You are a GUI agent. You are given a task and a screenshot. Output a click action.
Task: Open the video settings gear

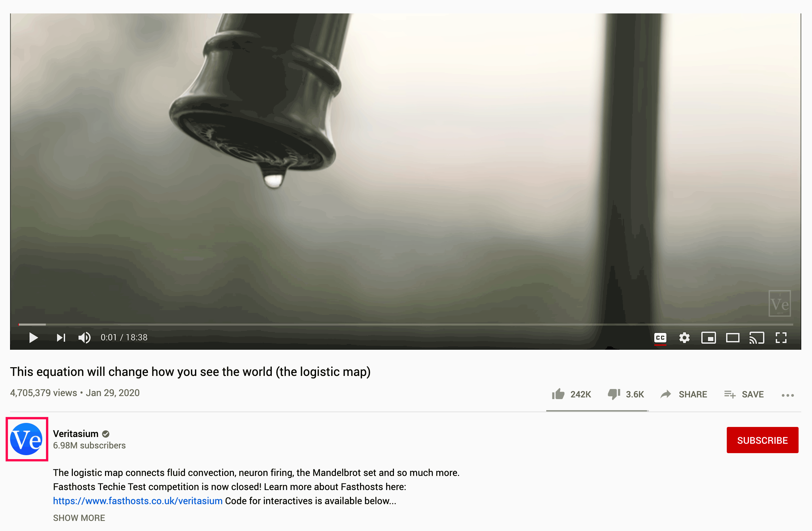684,338
